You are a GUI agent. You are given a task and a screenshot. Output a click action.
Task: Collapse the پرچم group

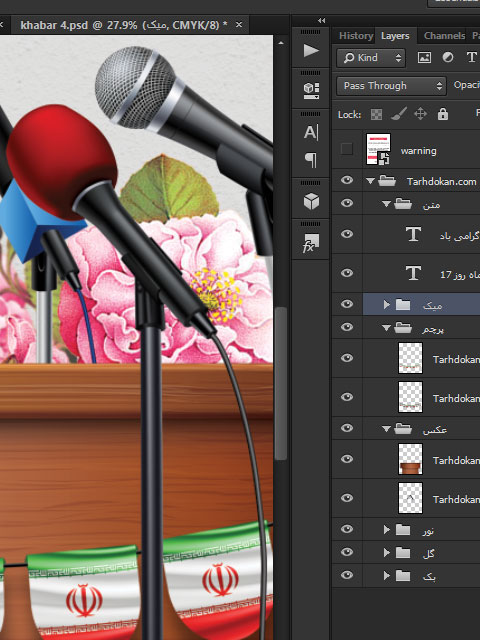386,328
